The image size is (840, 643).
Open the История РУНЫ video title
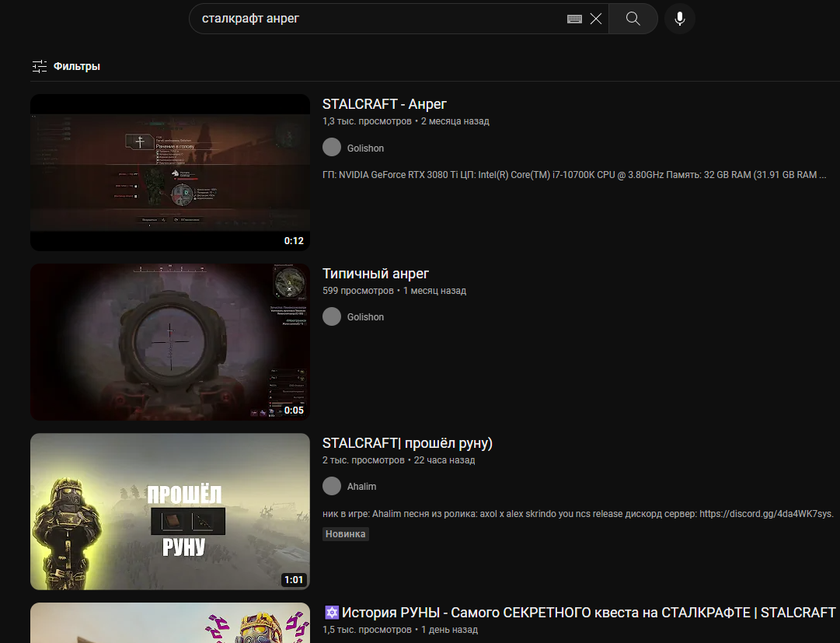click(580, 613)
